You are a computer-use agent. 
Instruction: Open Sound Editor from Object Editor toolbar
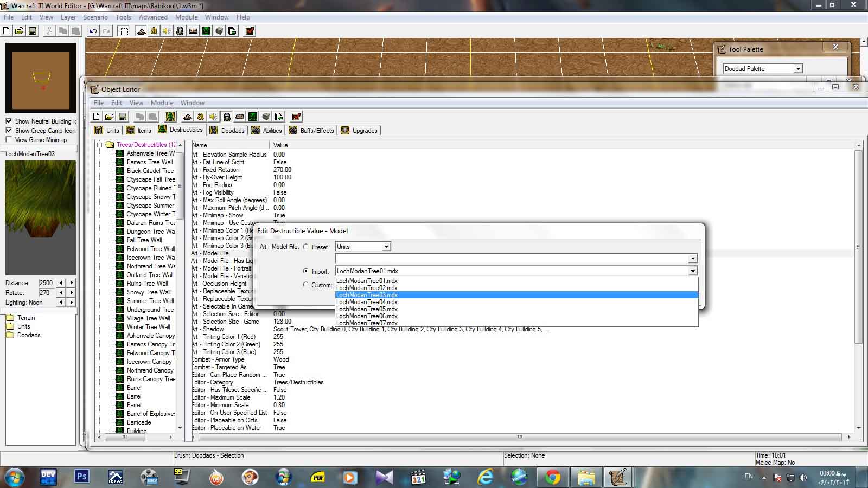coord(214,117)
